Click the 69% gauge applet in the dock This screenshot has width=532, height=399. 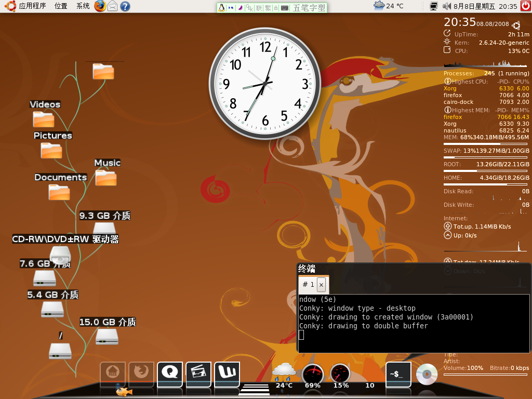pos(312,375)
